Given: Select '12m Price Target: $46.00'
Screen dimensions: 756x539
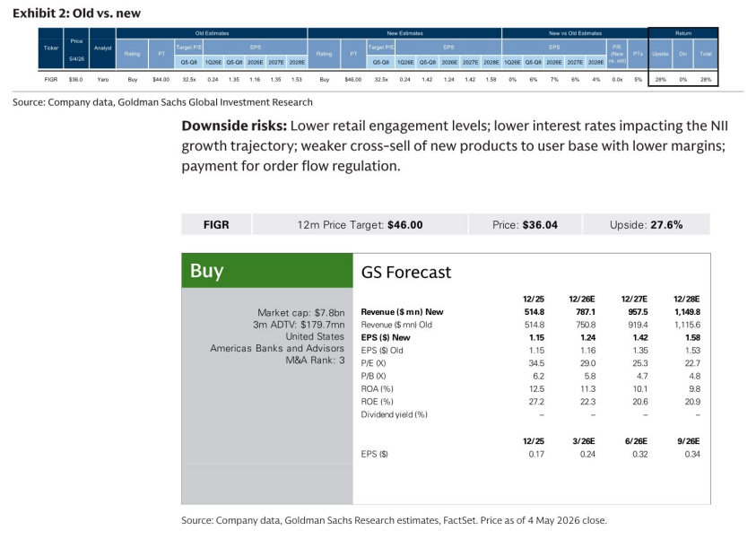Looking at the screenshot, I should tap(360, 225).
